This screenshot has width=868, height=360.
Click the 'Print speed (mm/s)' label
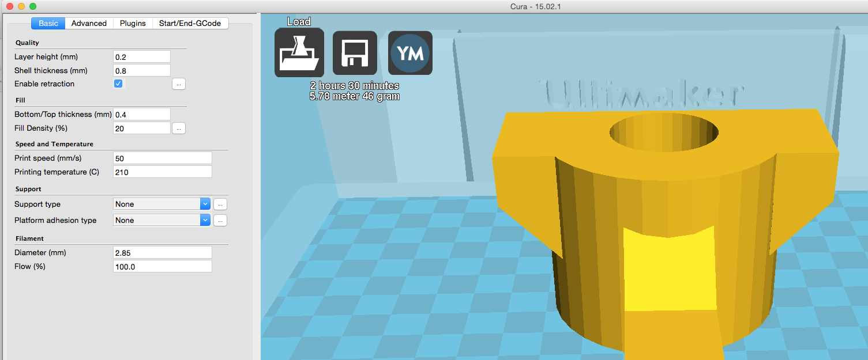(x=48, y=158)
